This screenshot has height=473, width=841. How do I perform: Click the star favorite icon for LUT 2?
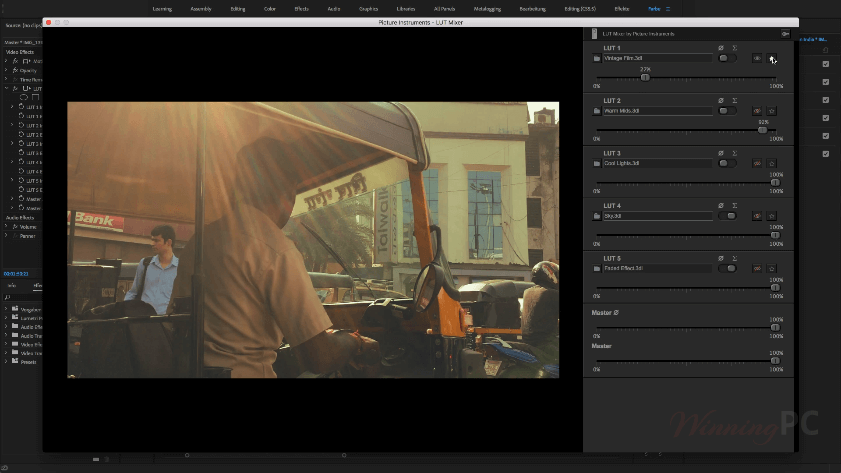point(772,111)
